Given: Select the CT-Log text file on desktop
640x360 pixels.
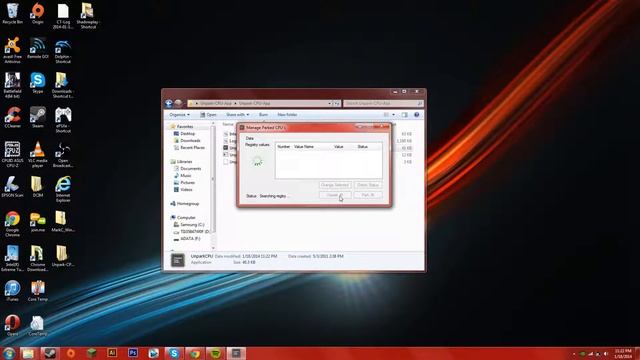Looking at the screenshot, I should pyautogui.click(x=63, y=16).
